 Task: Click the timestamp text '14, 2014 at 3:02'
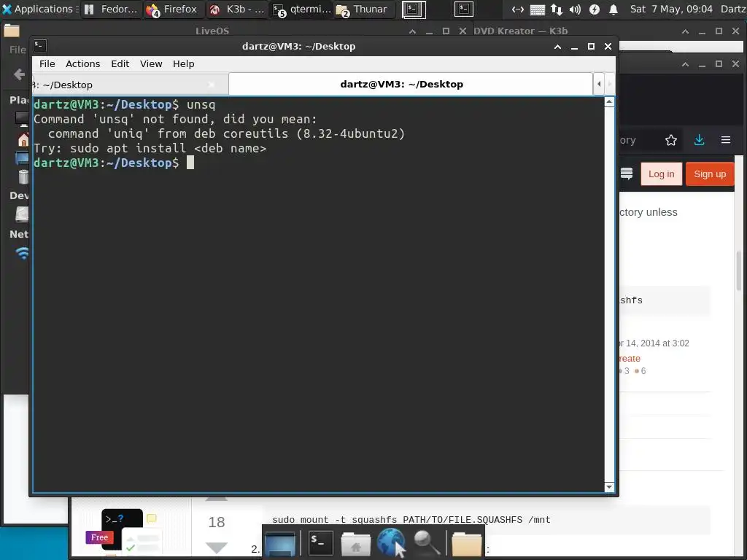point(657,343)
